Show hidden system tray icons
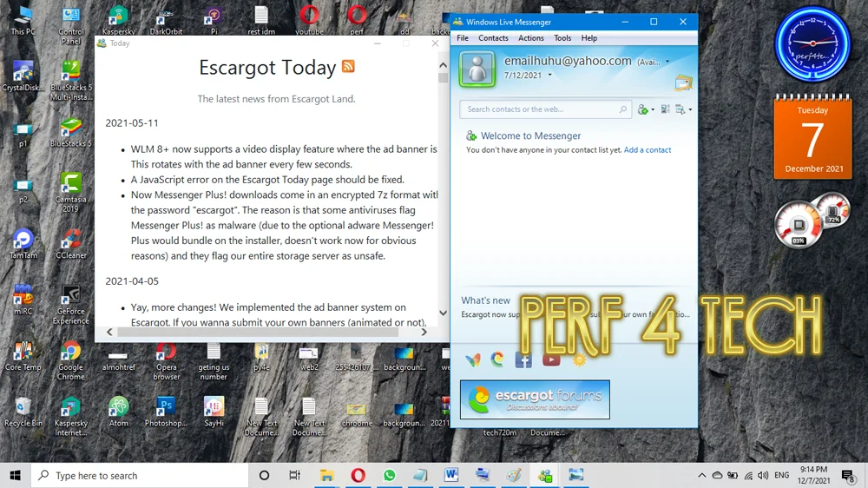Image resolution: width=868 pixels, height=488 pixels. click(702, 475)
